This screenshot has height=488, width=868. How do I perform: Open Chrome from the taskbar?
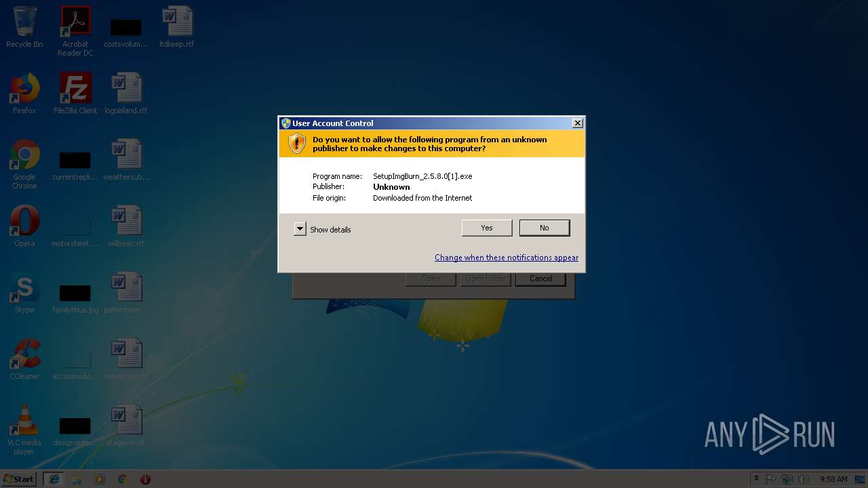pyautogui.click(x=122, y=479)
